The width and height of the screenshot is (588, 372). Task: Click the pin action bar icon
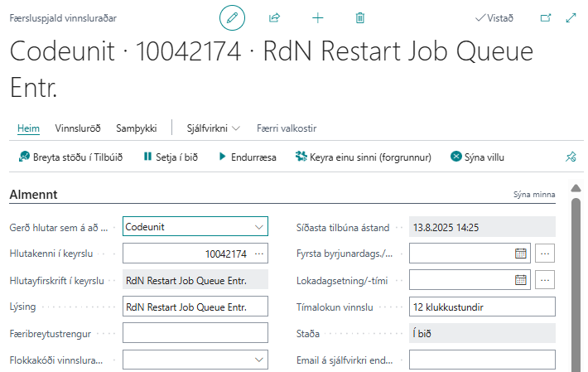570,157
